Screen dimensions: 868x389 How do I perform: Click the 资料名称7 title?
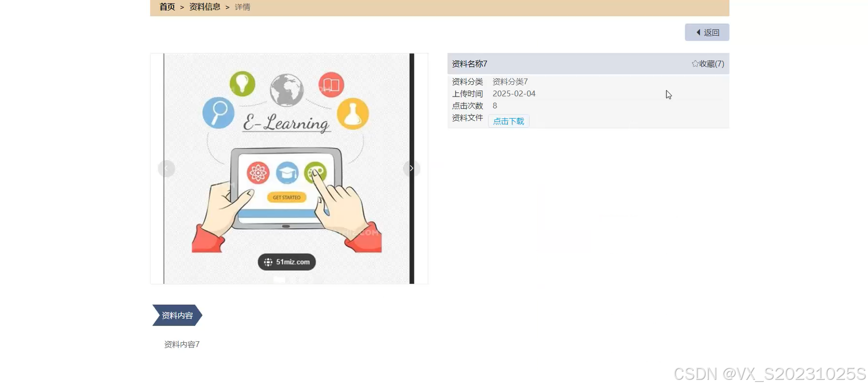469,64
